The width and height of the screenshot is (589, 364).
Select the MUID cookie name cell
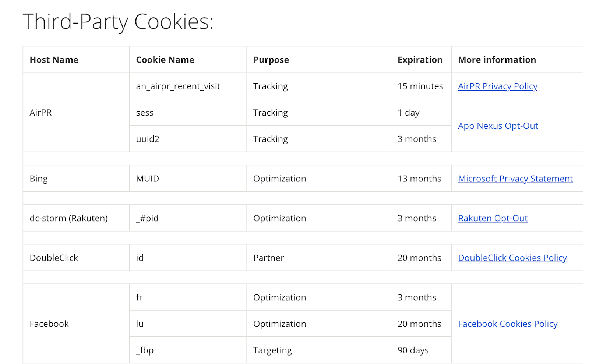(x=188, y=179)
